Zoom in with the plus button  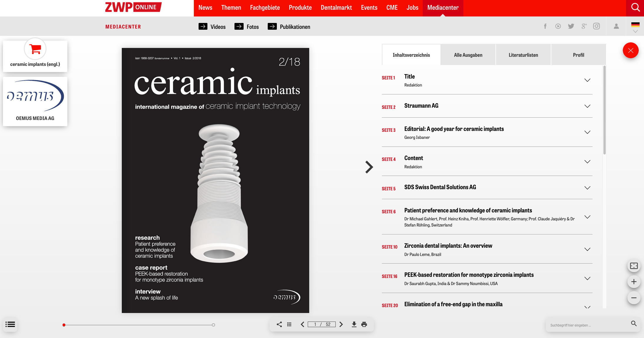tap(634, 282)
